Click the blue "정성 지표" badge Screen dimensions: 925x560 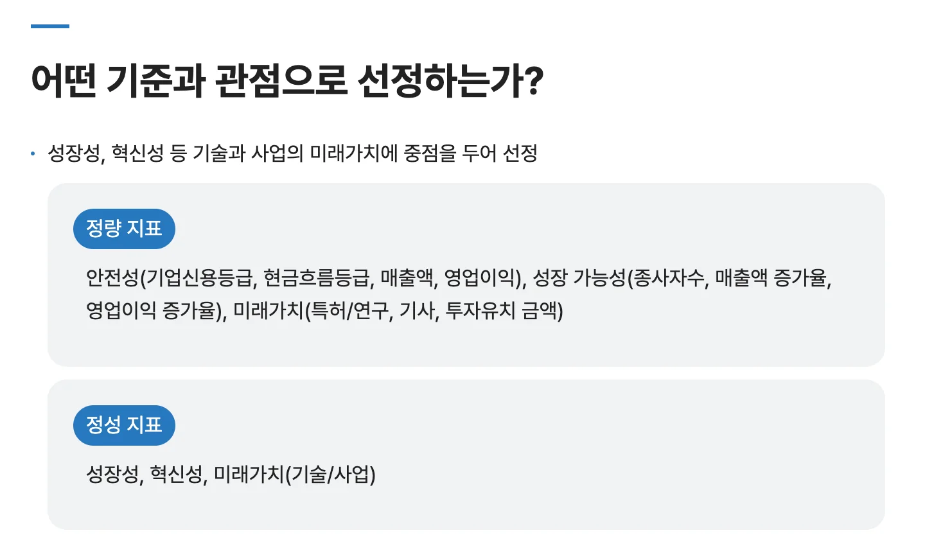[x=124, y=425]
